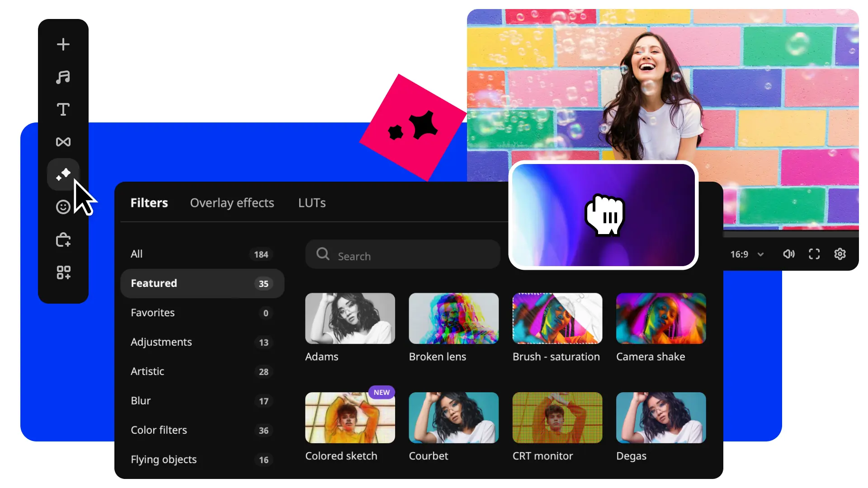The image size is (868, 488).
Task: Open the 16:9 aspect ratio dropdown
Action: pos(747,254)
